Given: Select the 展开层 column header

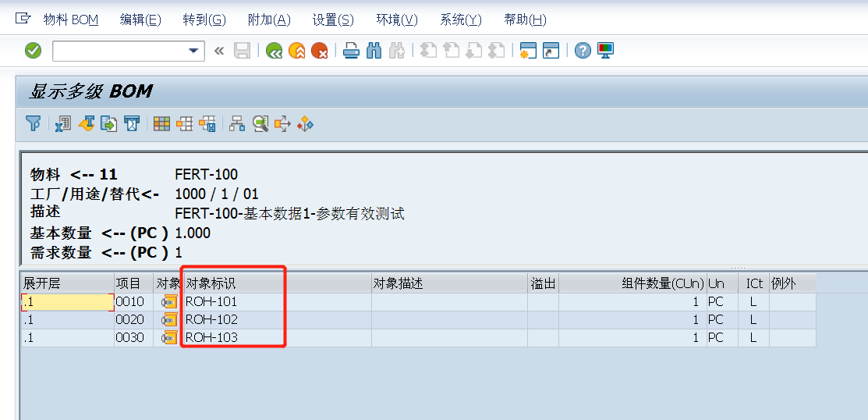Looking at the screenshot, I should [68, 283].
